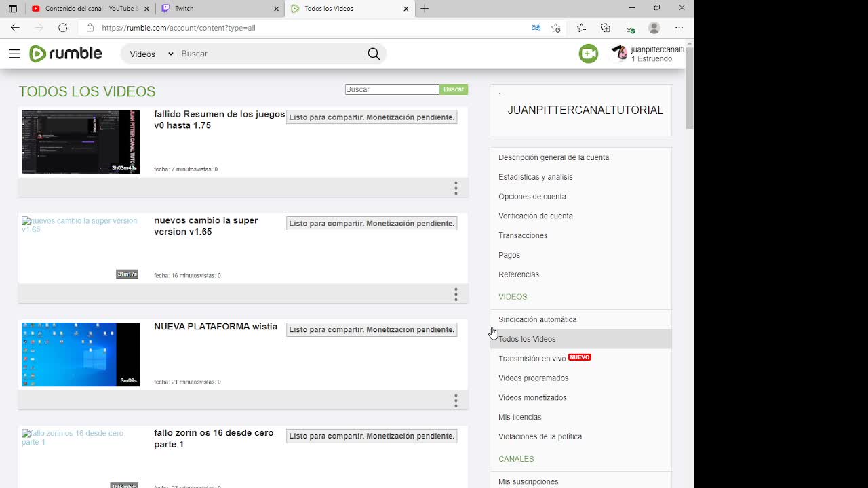The width and height of the screenshot is (868, 488).
Task: Open Transmisión en vivo
Action: [x=532, y=359]
